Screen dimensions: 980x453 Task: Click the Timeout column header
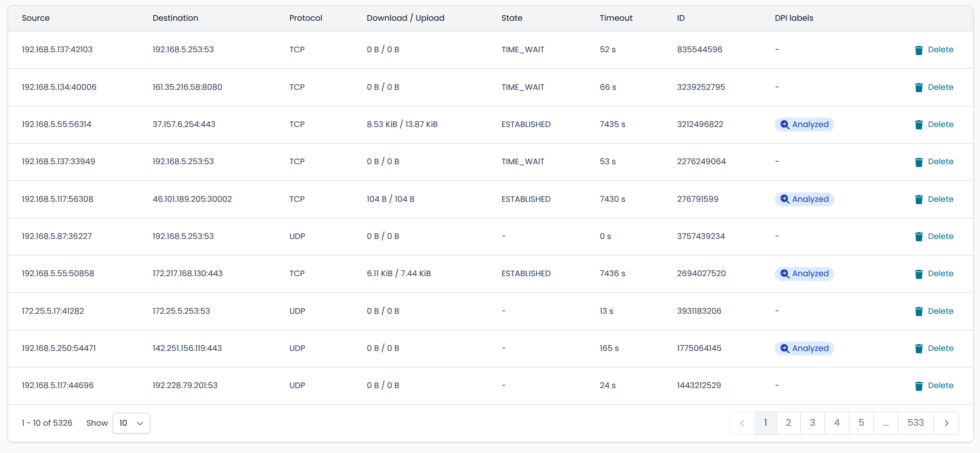pyautogui.click(x=616, y=18)
